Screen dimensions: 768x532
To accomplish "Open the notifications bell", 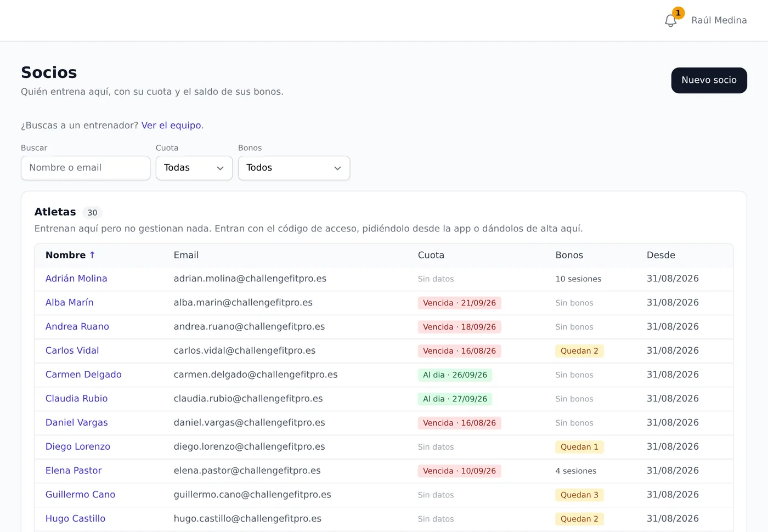I will pos(670,20).
